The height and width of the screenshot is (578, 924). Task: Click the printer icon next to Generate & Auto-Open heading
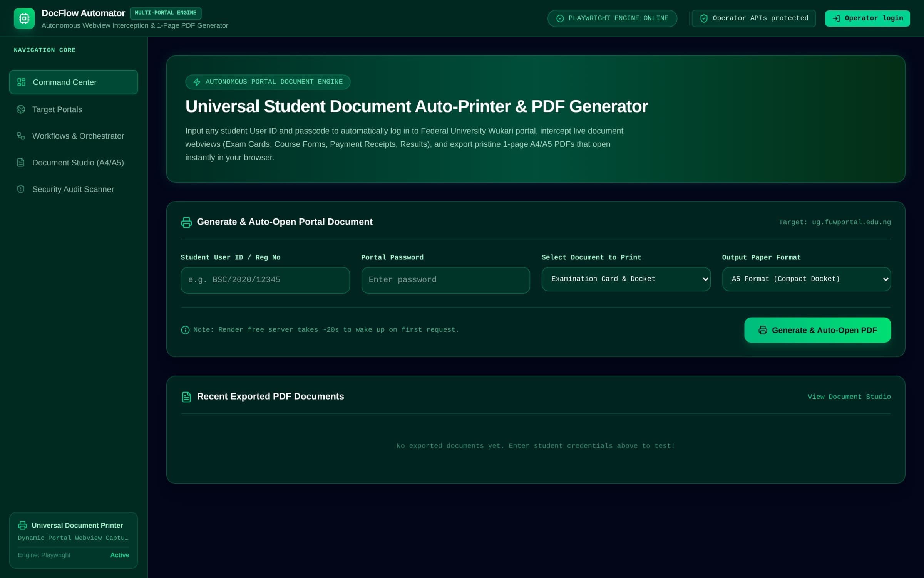pos(186,222)
